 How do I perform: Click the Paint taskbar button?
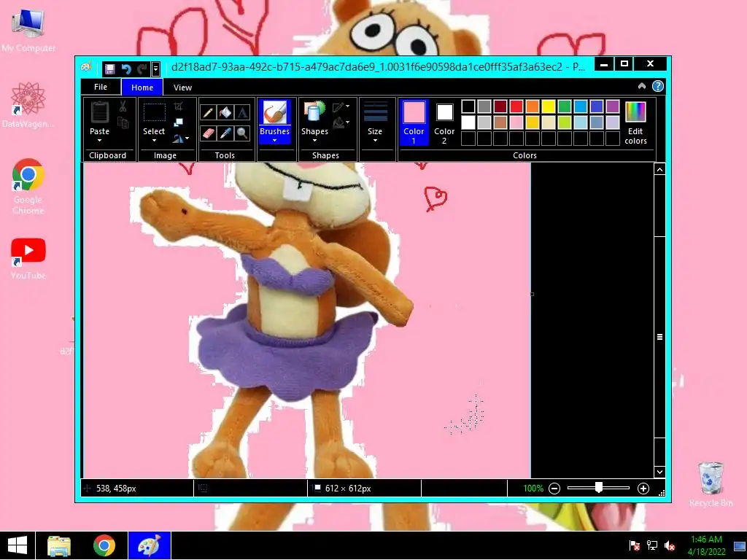(149, 545)
